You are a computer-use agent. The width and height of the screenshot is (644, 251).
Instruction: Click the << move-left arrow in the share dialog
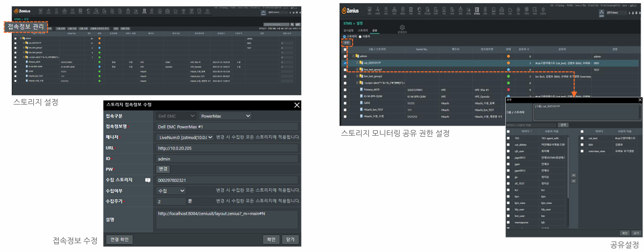[x=573, y=181]
